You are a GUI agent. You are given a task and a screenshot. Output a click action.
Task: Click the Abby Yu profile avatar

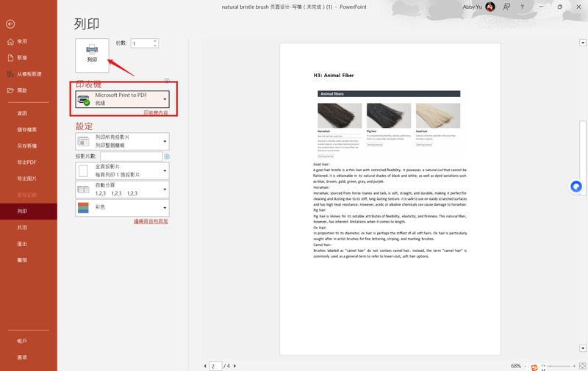coord(490,7)
